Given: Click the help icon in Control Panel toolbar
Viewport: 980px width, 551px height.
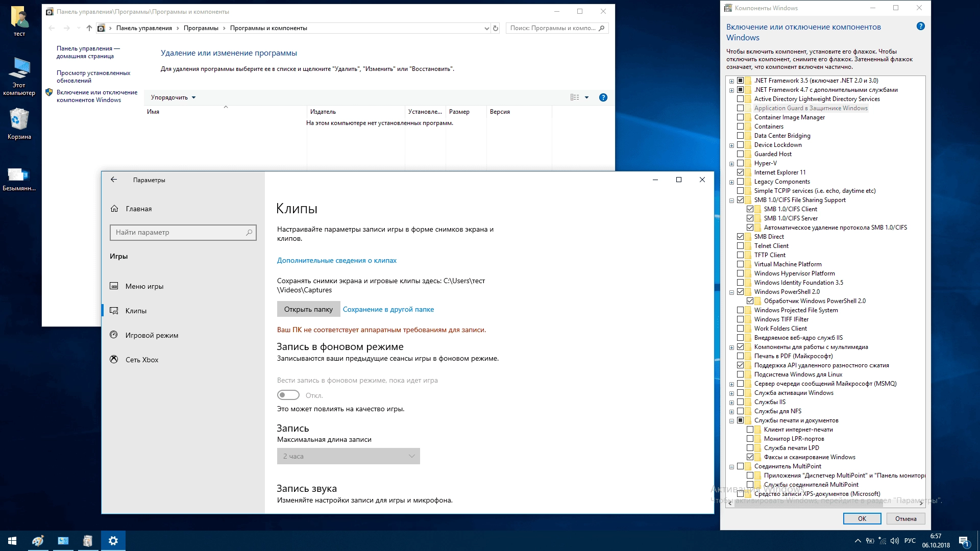Looking at the screenshot, I should tap(603, 97).
